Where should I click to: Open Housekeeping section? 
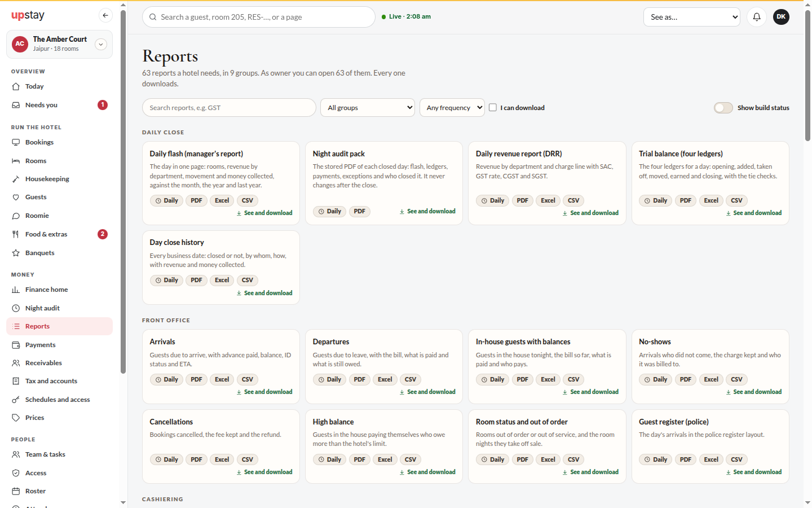[x=59, y=179]
